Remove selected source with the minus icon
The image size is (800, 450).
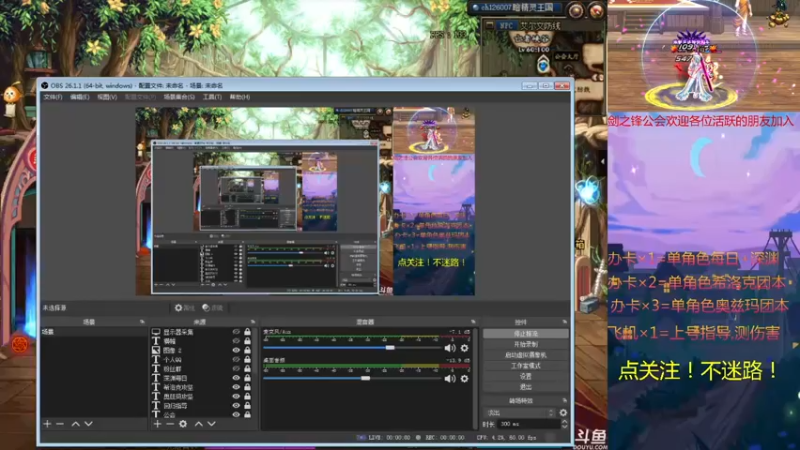(x=170, y=424)
